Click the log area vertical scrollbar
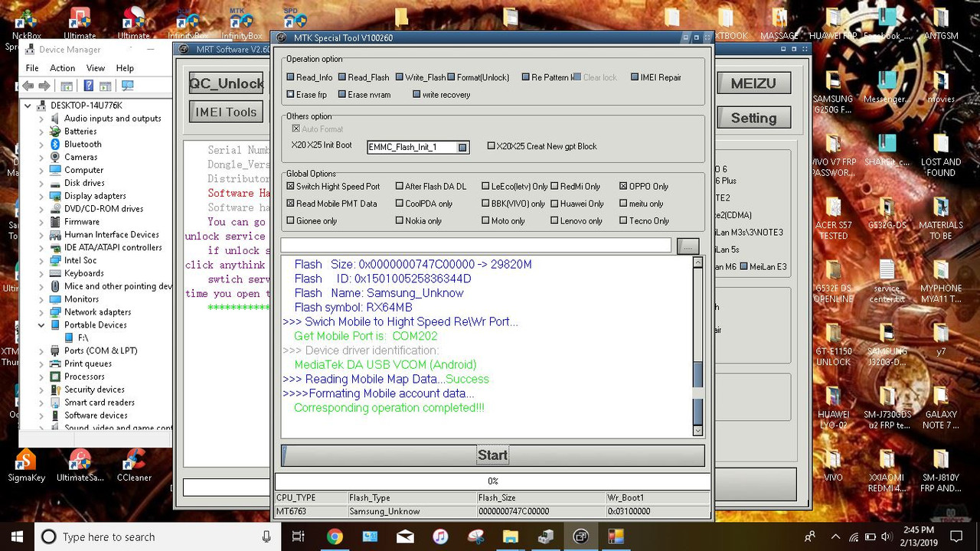 (697, 346)
